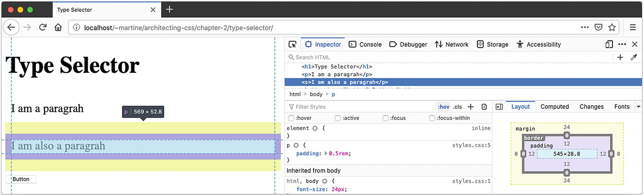Viewport: 644px width, 196px height.
Task: Click the Button on the page
Action: pos(21,179)
